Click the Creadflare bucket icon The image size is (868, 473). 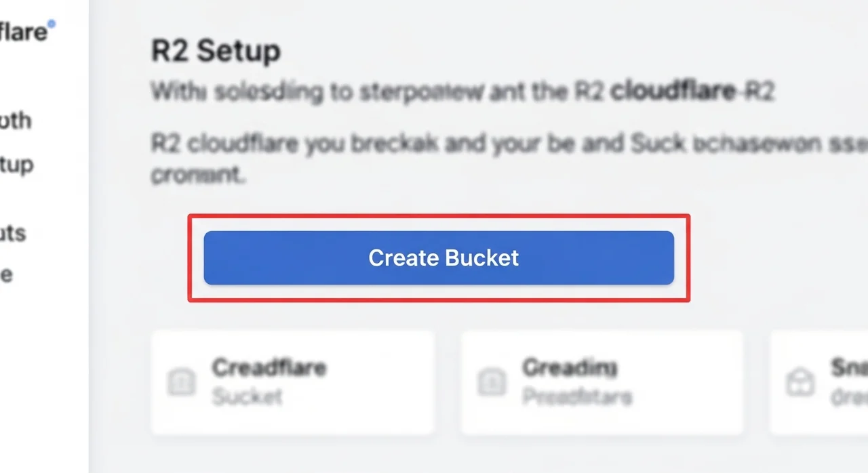coord(181,383)
